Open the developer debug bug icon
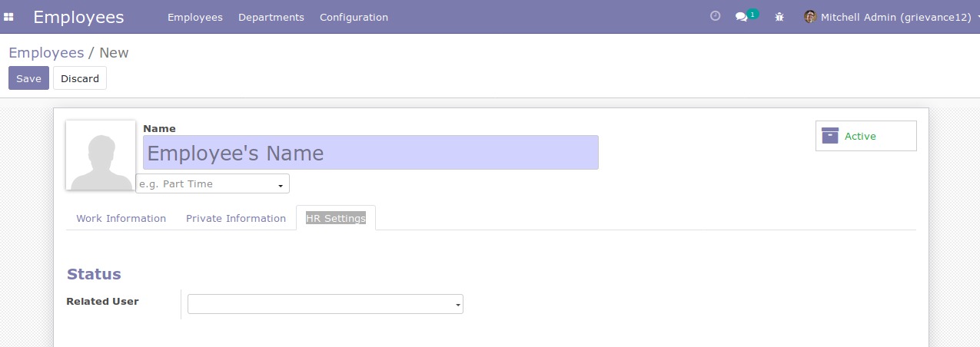The image size is (980, 347). 779,17
